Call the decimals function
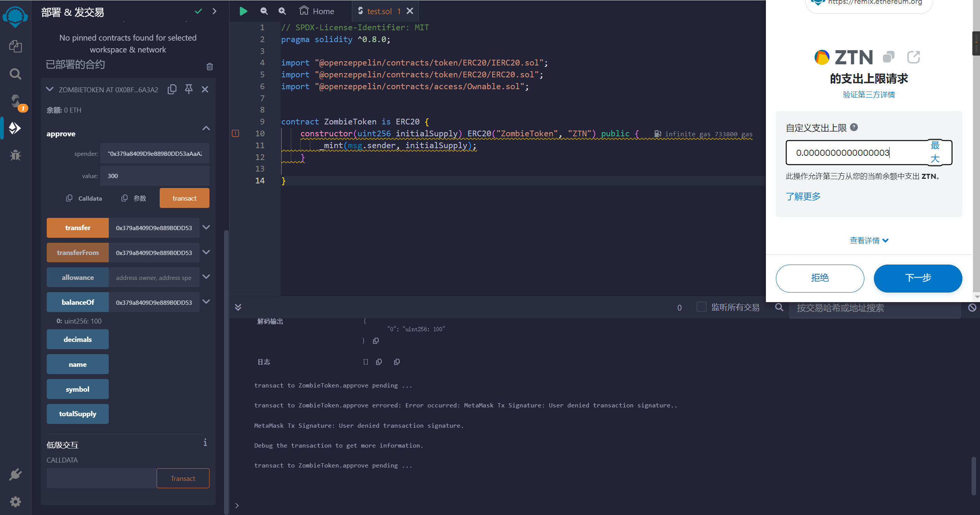980x515 pixels. coord(78,339)
